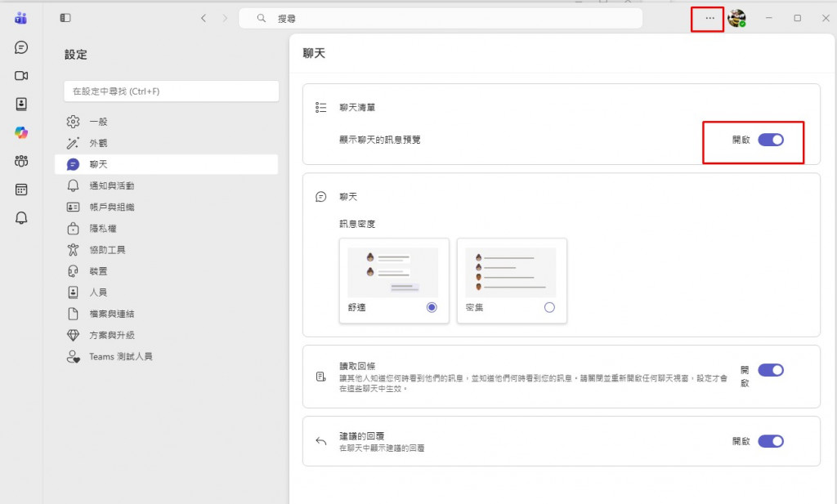This screenshot has height=504, width=837.
Task: Click the 聊天清單 section title
Action: [x=357, y=108]
